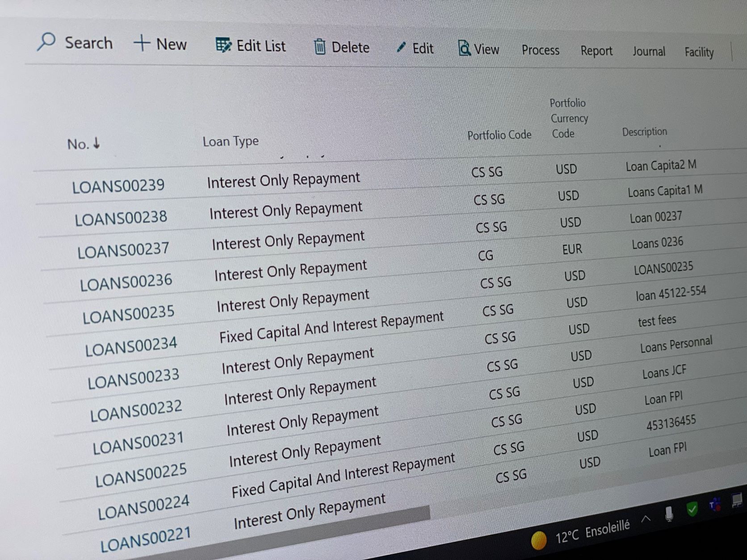Screen dimensions: 747x560
Task: Select the Loan Type cell for LOANS00224
Action: [x=343, y=476]
